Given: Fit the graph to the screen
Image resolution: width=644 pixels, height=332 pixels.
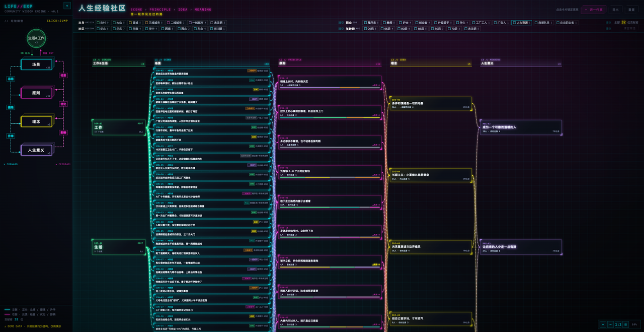Looking at the screenshot, I should (626, 324).
